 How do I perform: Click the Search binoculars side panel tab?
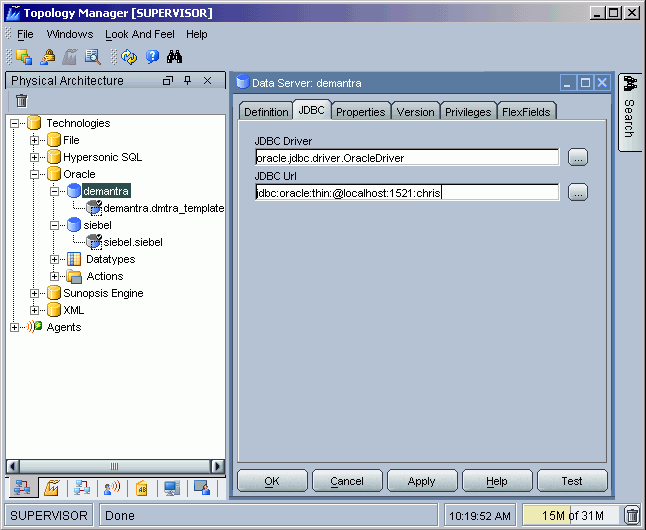point(630,112)
